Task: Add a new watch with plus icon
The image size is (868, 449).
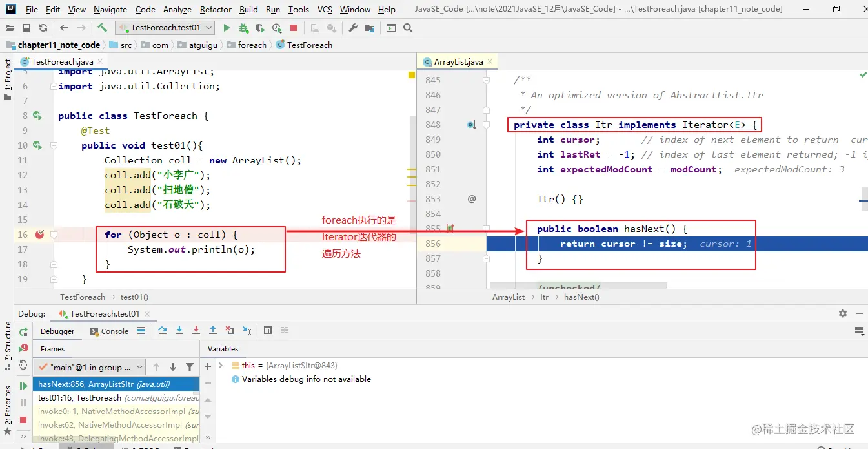Action: [x=208, y=366]
